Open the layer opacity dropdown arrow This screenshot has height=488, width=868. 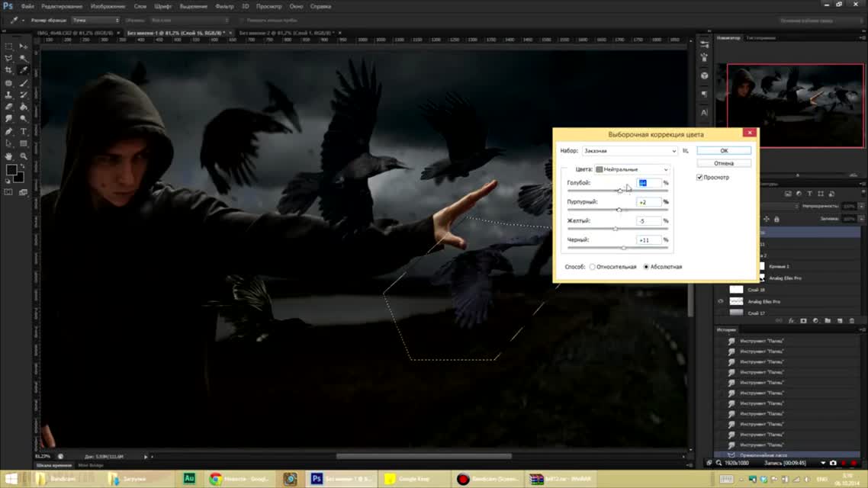tap(862, 207)
